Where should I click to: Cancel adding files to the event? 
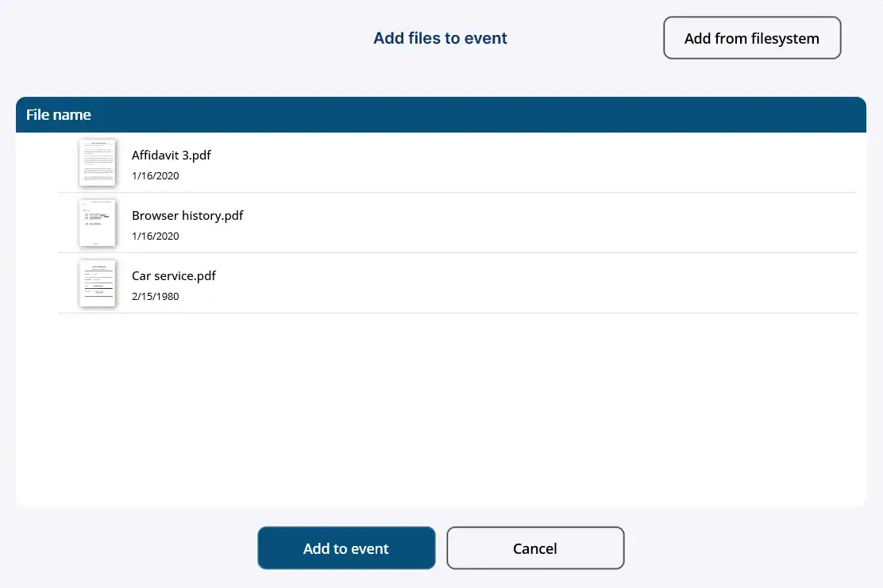[x=535, y=548]
